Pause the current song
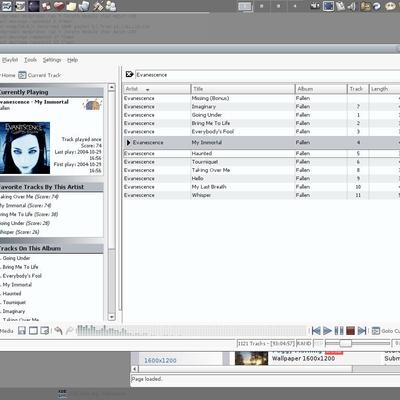Image resolution: width=400 pixels, height=400 pixels. click(339, 331)
